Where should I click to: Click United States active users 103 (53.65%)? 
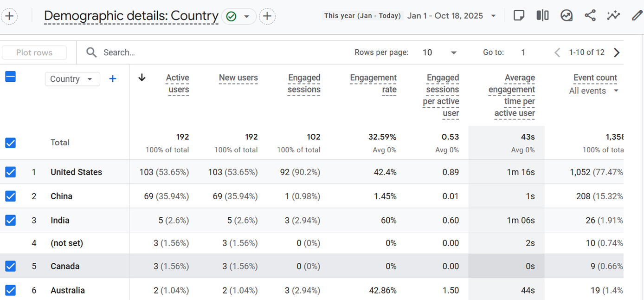164,172
